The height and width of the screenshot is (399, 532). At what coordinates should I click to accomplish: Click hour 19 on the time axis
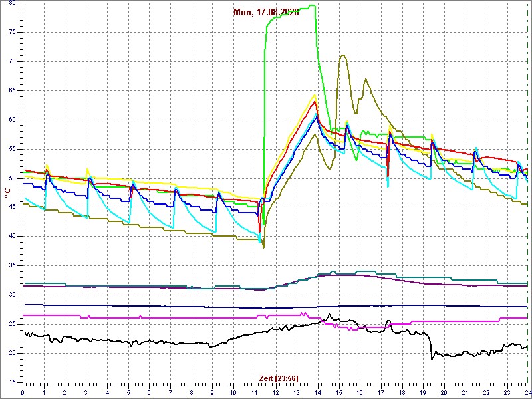[423, 392]
